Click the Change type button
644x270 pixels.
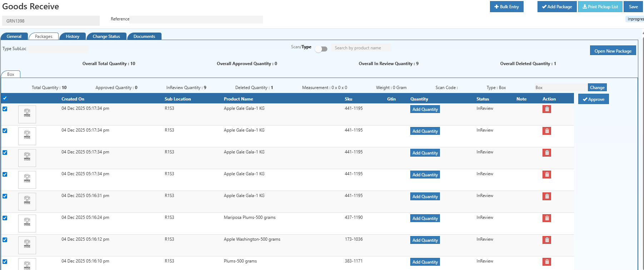coord(597,88)
